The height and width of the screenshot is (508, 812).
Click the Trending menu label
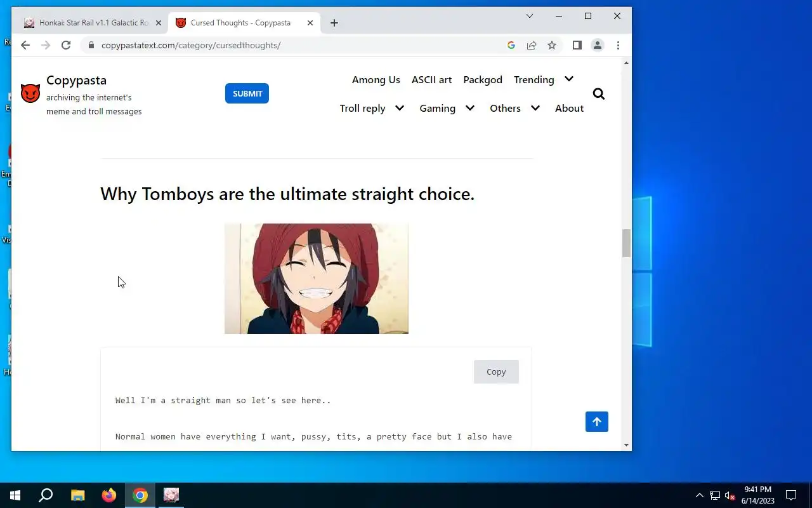point(534,79)
